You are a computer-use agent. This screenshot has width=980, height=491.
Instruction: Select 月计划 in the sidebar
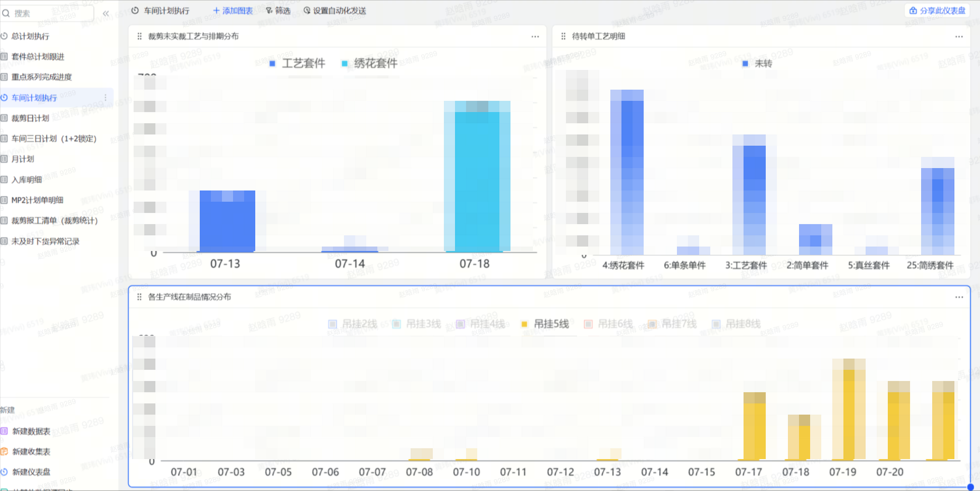click(x=23, y=159)
